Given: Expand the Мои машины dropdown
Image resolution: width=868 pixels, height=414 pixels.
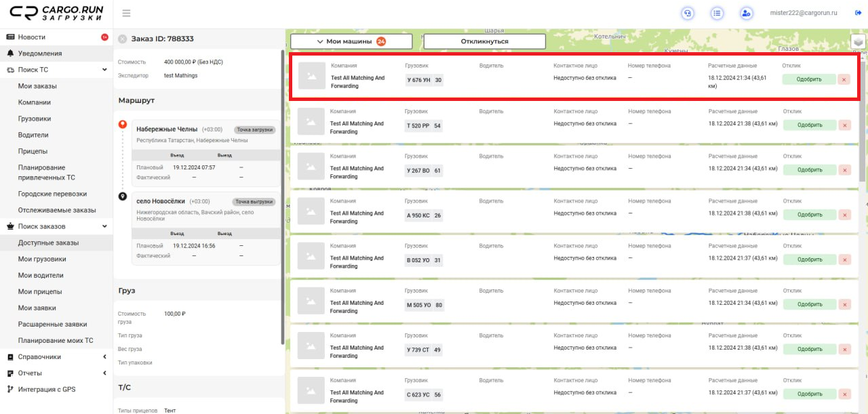Looking at the screenshot, I should [x=351, y=41].
